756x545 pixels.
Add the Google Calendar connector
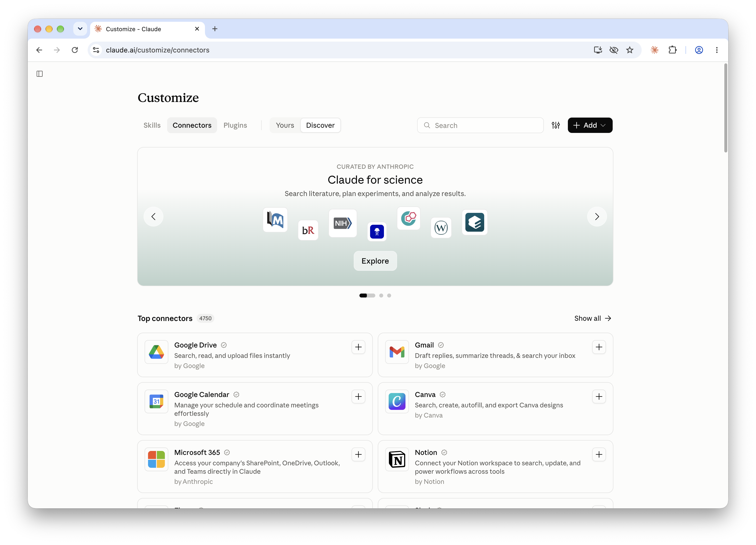(x=358, y=396)
